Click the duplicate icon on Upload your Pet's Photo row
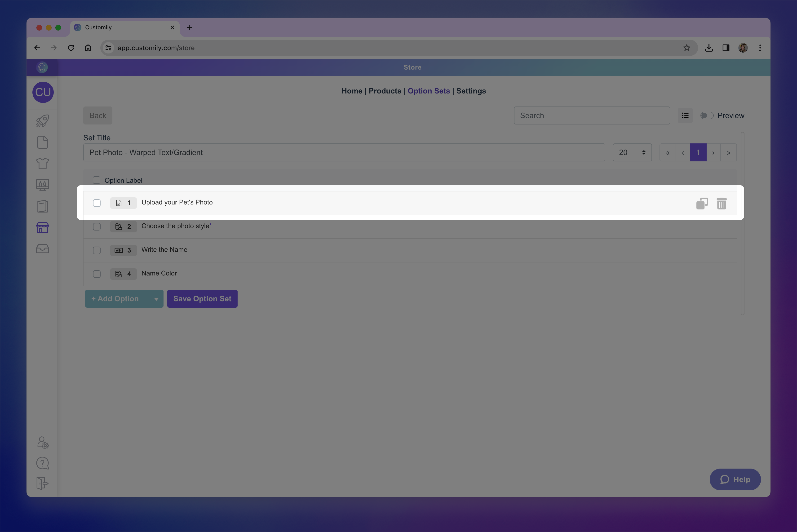 [702, 204]
